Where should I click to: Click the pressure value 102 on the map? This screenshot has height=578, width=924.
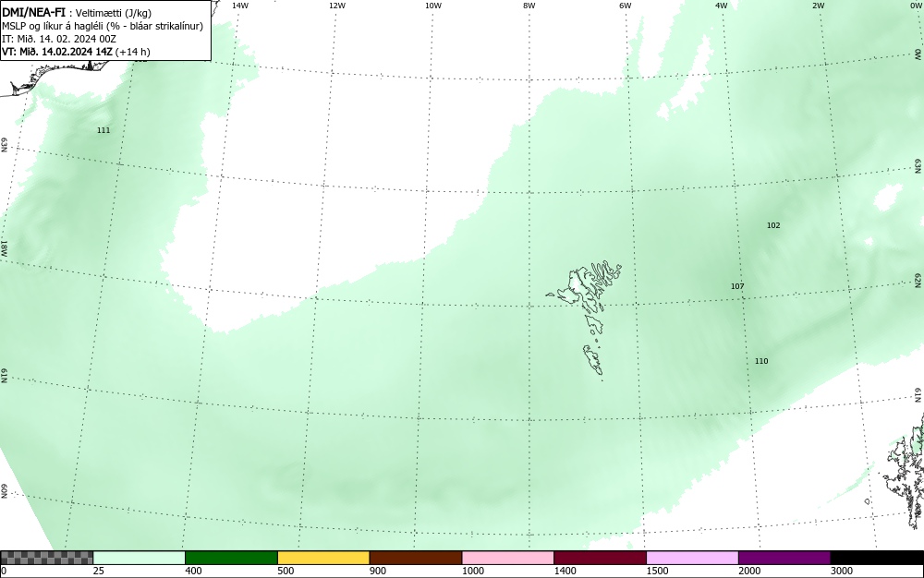pos(773,225)
